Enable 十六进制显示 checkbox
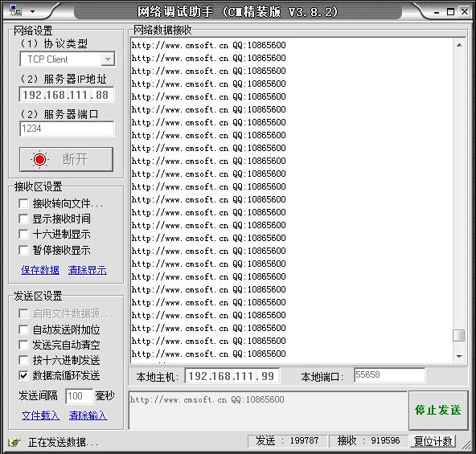476x454 pixels. (x=23, y=235)
